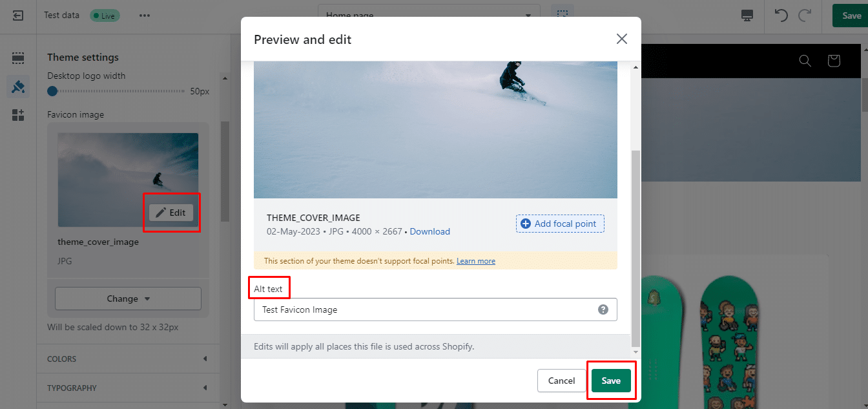Click the three-dots more actions icon
This screenshot has width=868, height=409.
144,16
